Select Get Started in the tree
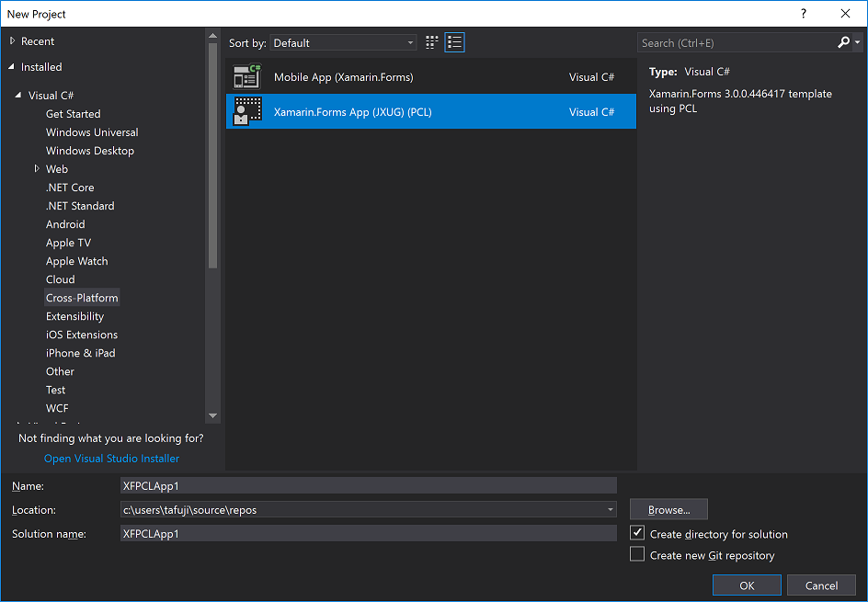 pos(73,113)
